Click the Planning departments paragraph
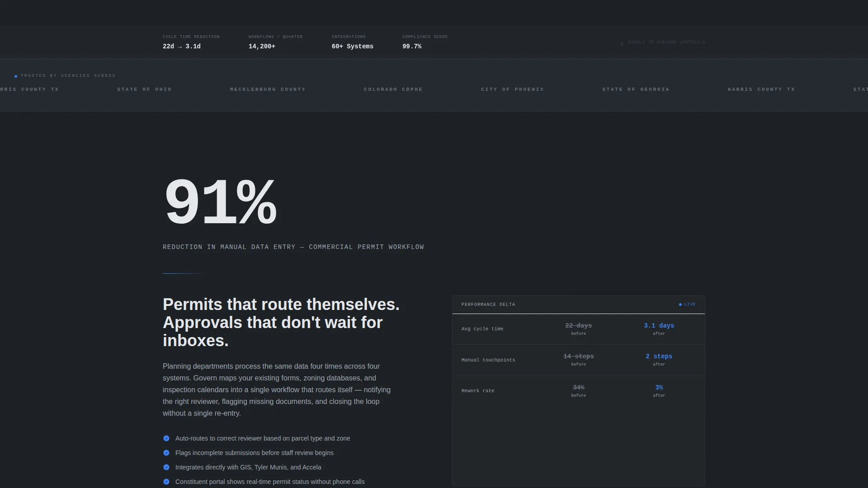 (277, 389)
